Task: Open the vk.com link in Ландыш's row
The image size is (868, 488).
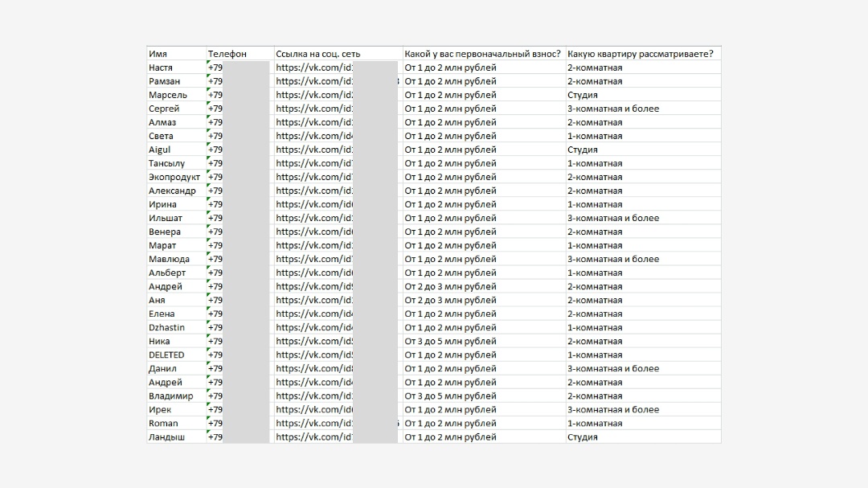Action: point(314,437)
